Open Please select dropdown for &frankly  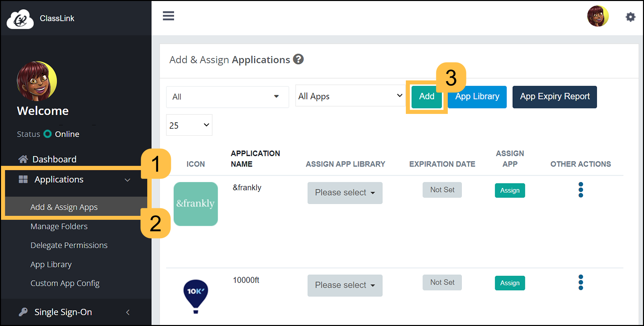point(345,193)
